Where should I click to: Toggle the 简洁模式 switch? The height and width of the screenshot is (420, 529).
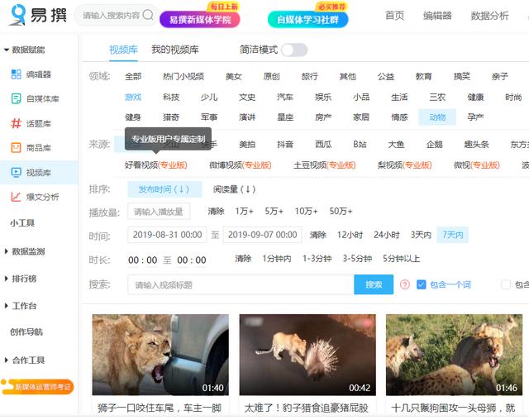[293, 50]
